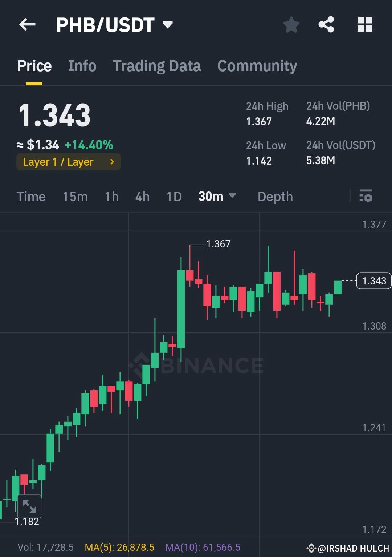Open the 30m interval dropdown
The height and width of the screenshot is (557, 392).
217,197
